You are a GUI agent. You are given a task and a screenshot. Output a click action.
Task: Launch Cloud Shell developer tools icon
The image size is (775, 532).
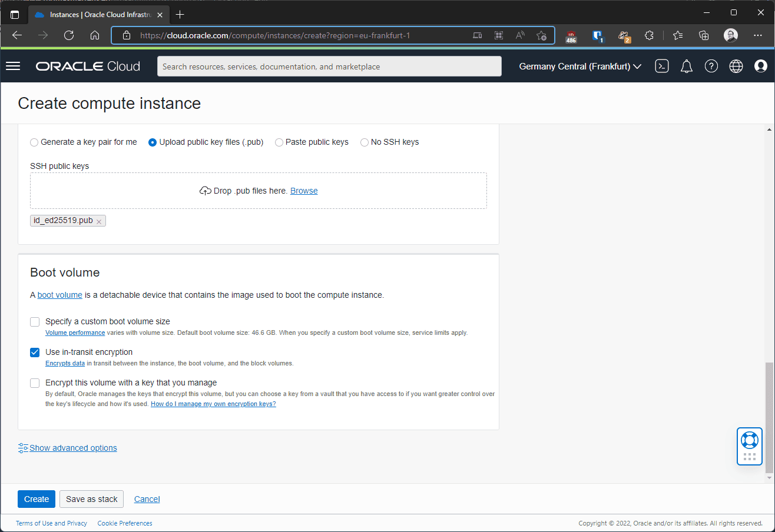coord(662,66)
